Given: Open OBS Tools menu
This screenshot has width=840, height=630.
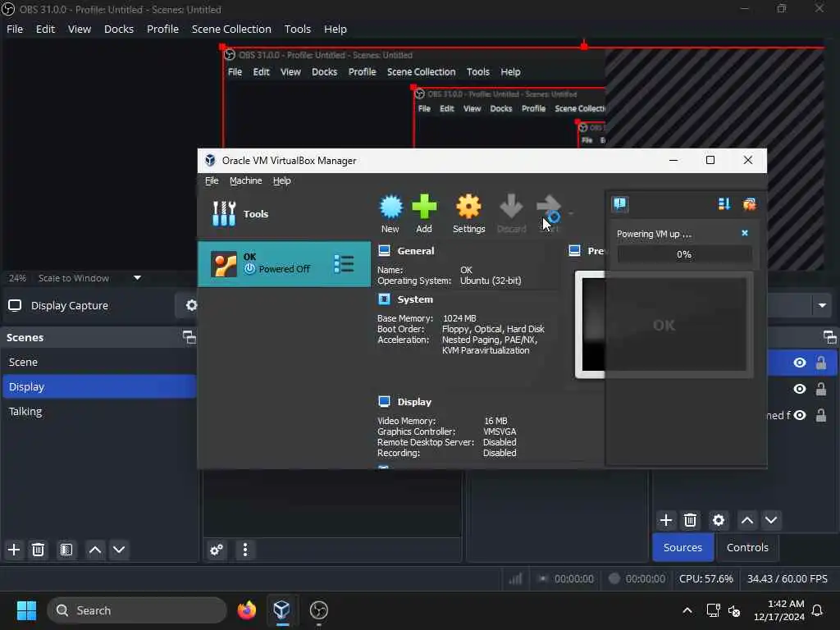Looking at the screenshot, I should pyautogui.click(x=297, y=29).
